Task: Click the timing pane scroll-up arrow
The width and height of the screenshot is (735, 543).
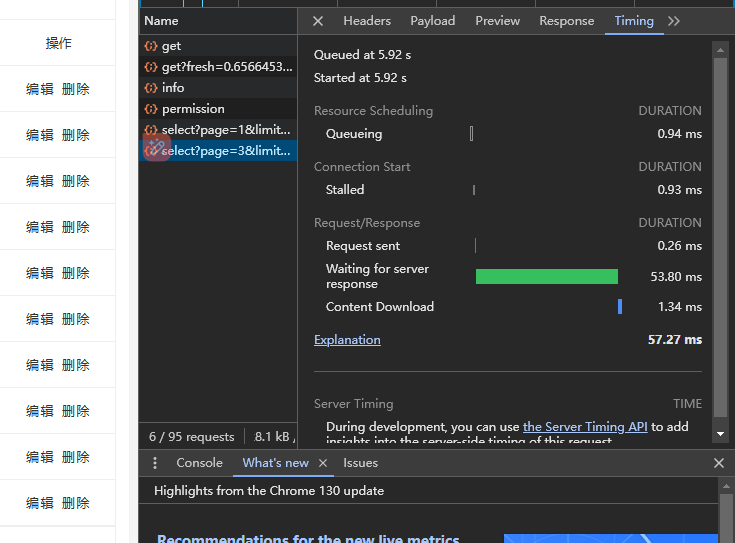Action: click(720, 50)
